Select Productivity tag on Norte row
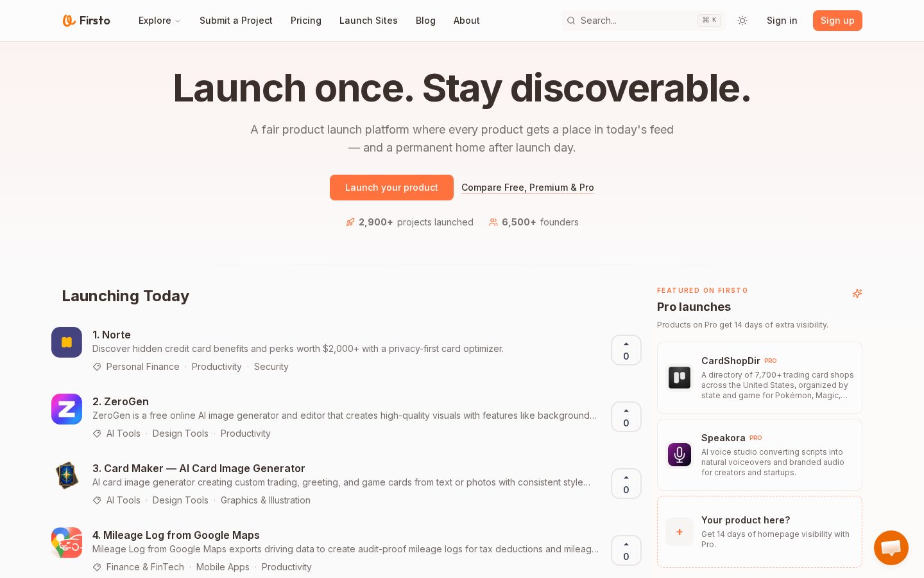The width and height of the screenshot is (924, 578). click(217, 367)
